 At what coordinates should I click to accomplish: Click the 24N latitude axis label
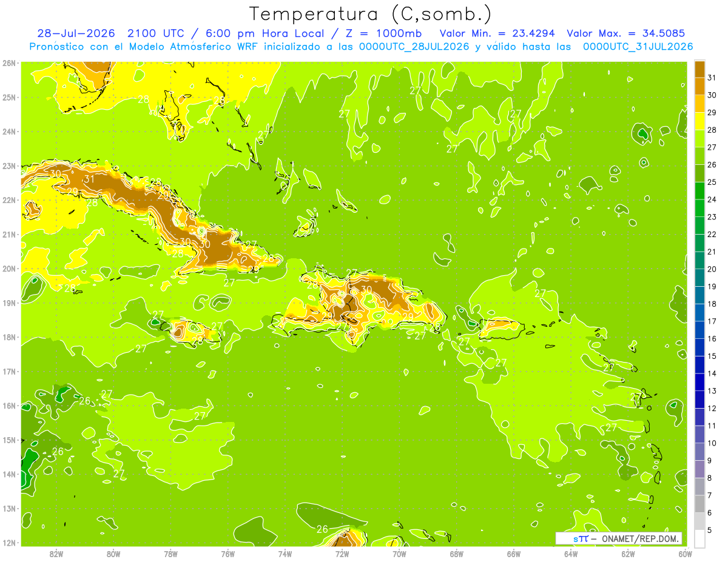pos(8,132)
